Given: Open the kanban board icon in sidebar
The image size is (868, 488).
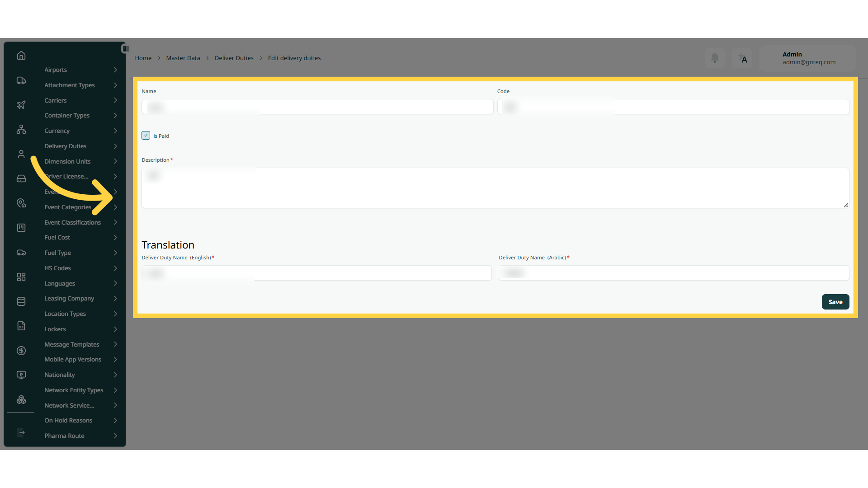Looking at the screenshot, I should point(21,228).
